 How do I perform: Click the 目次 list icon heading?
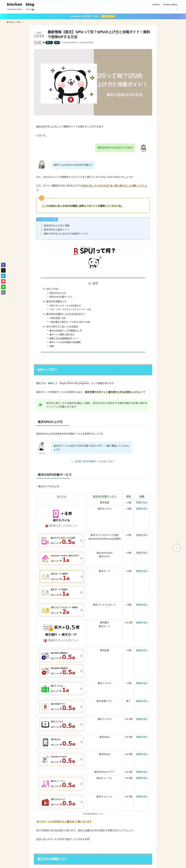tap(93, 283)
